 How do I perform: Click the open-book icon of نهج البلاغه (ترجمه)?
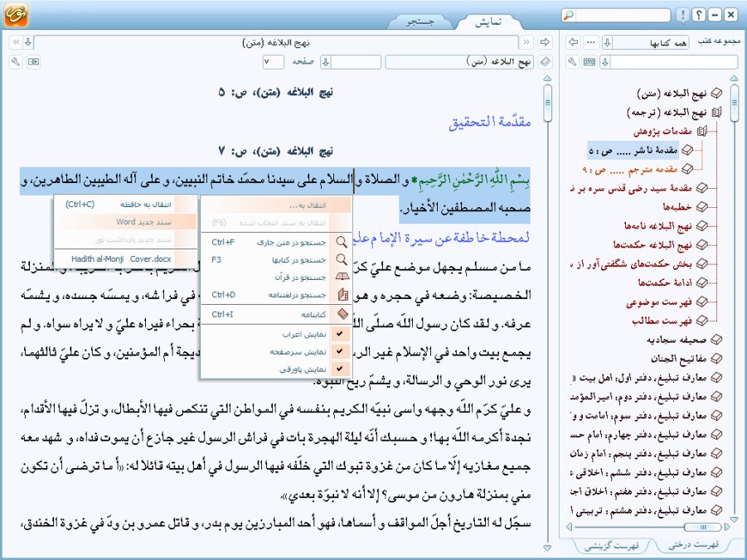(716, 113)
